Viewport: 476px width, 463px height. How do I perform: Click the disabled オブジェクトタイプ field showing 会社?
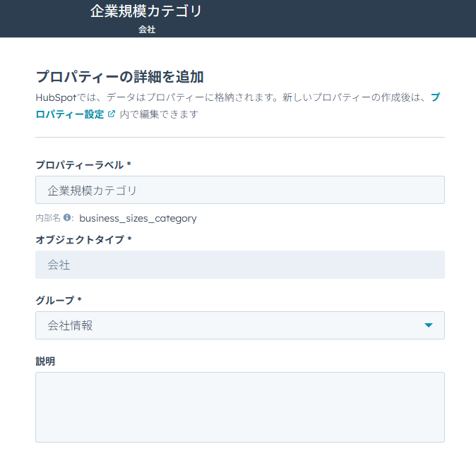coord(239,265)
